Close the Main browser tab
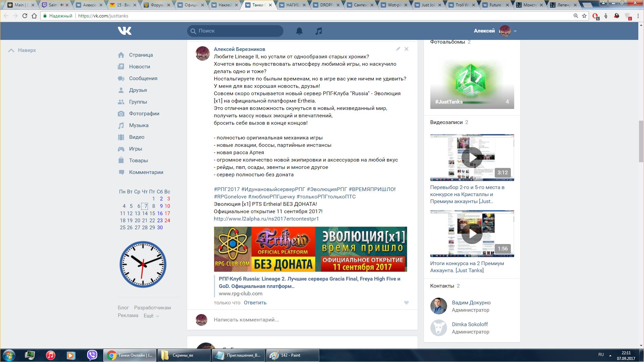This screenshot has height=362, width=644. (33, 5)
